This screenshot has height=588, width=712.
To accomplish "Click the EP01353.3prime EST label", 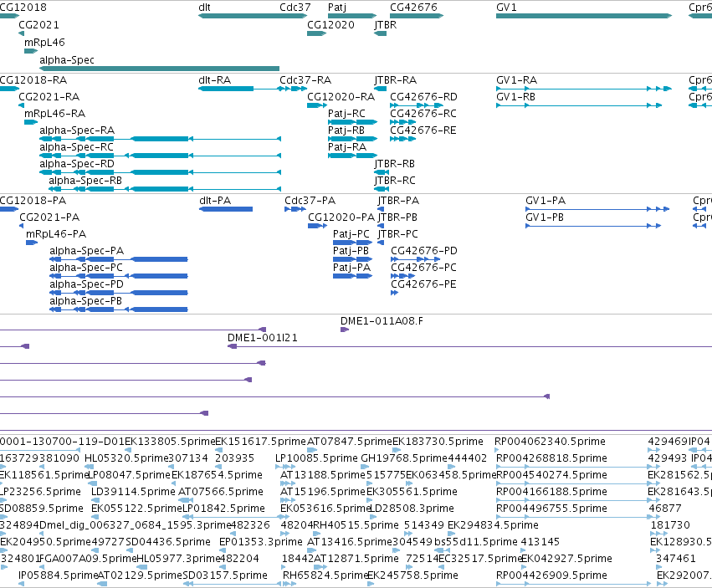I will 261,542.
